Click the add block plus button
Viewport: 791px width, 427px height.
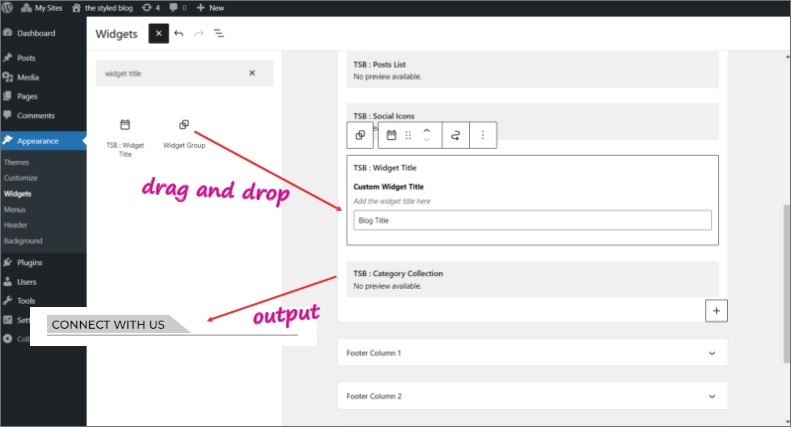pyautogui.click(x=715, y=311)
